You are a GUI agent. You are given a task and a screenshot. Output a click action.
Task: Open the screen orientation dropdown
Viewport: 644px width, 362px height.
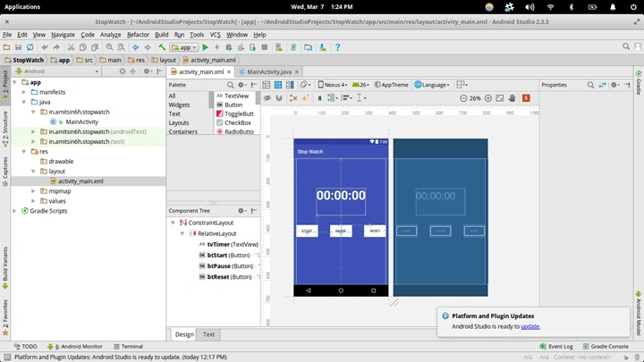click(306, 85)
